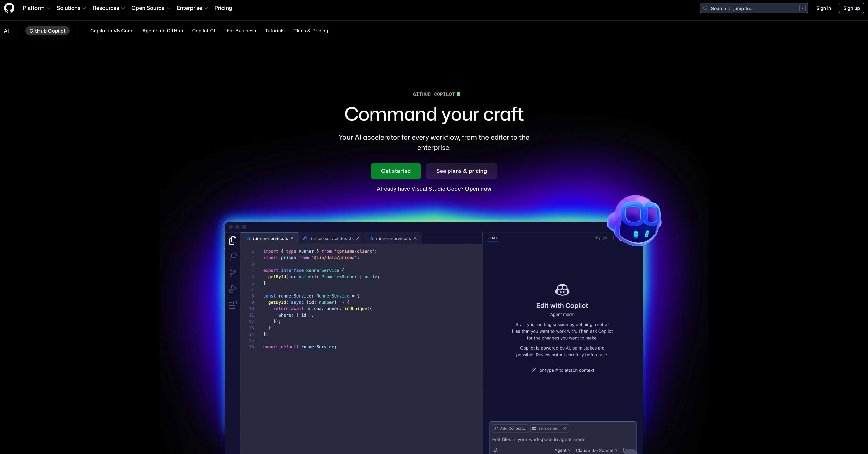Open the Claude 3.5 Sonnet model dropdown

point(597,450)
